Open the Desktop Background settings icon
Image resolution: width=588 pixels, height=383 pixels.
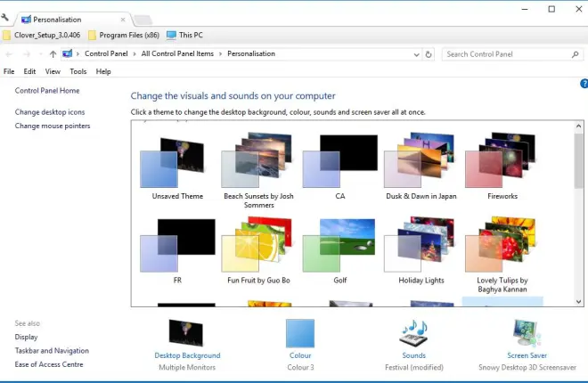[186, 333]
